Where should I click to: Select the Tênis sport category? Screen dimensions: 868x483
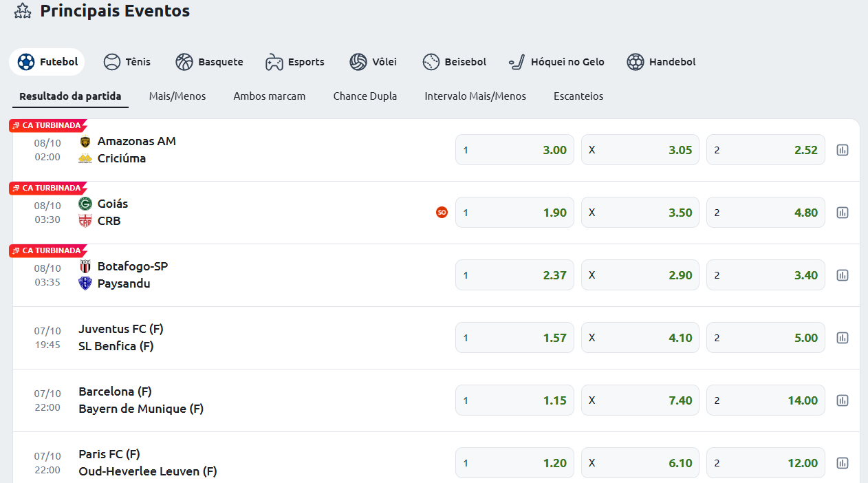(x=127, y=62)
